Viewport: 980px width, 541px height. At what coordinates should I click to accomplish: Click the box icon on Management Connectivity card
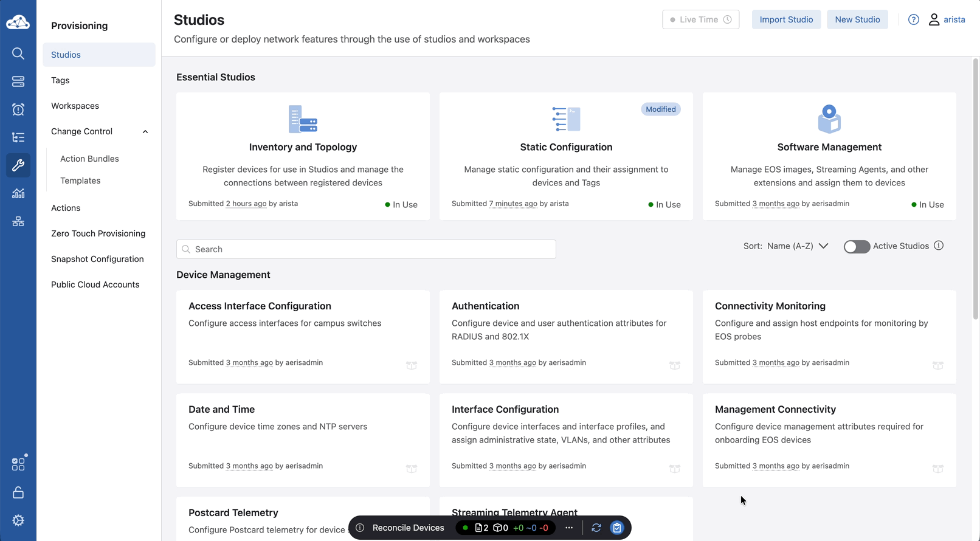coord(938,469)
